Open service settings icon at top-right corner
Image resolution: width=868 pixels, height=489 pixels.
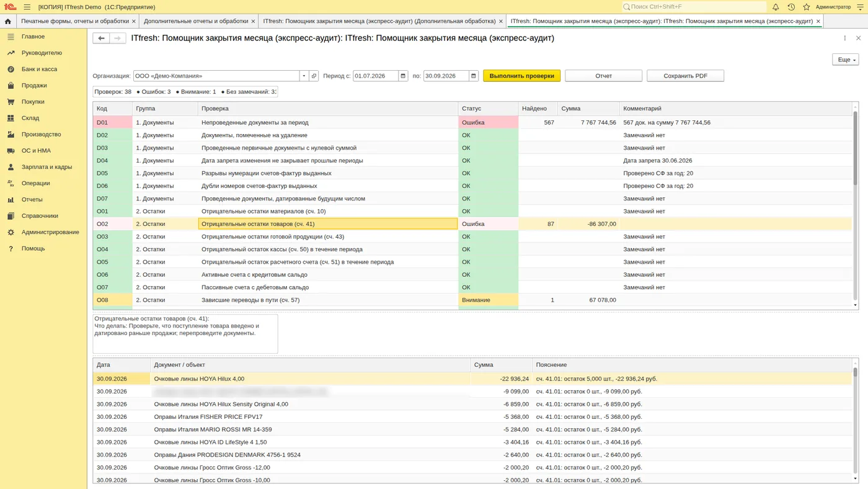tap(859, 7)
